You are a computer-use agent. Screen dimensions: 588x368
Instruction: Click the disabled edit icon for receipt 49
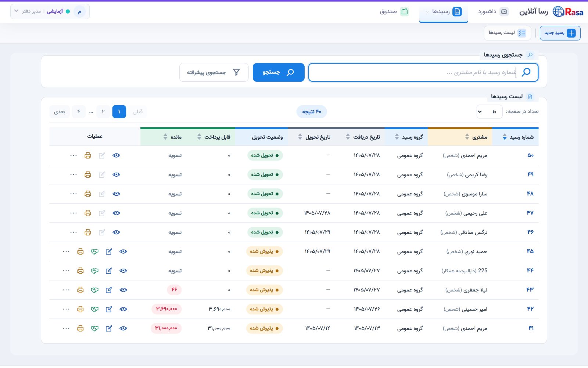pos(102,175)
